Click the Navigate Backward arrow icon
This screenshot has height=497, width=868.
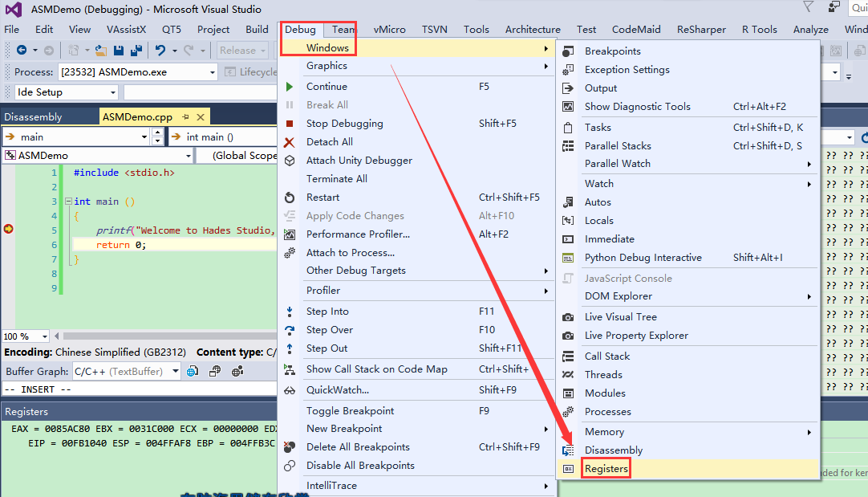coord(21,50)
